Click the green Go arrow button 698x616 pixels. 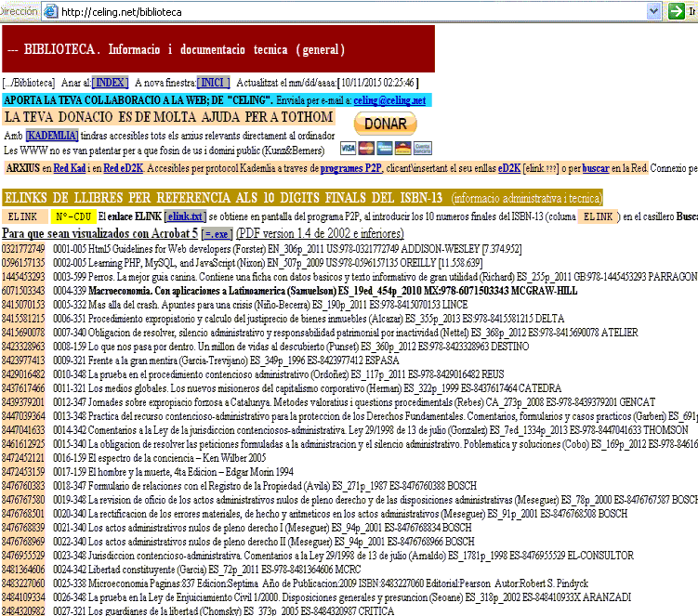click(677, 11)
